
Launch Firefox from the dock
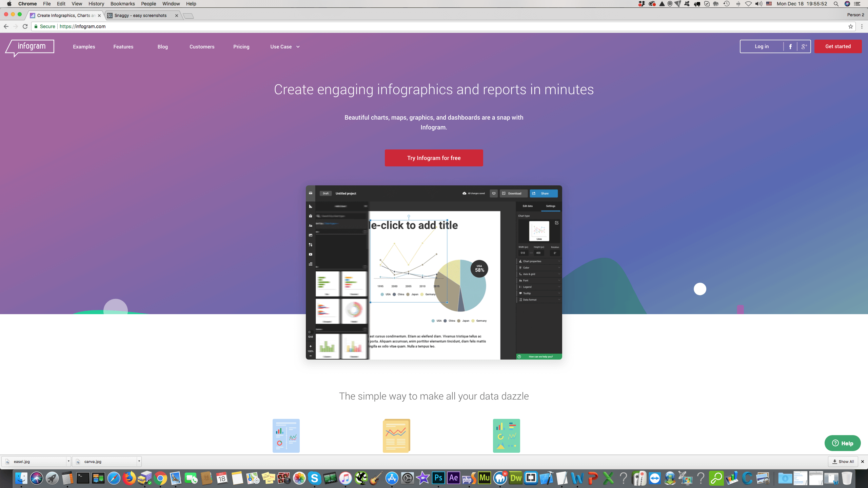(129, 478)
